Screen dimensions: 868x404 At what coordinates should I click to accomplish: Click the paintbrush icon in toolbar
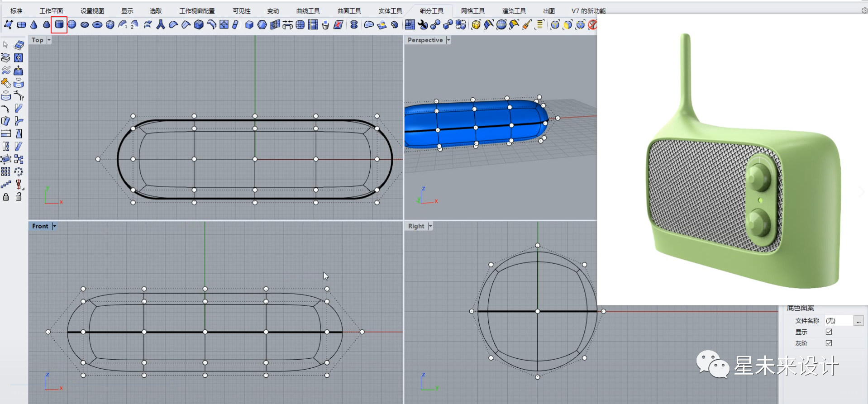526,25
